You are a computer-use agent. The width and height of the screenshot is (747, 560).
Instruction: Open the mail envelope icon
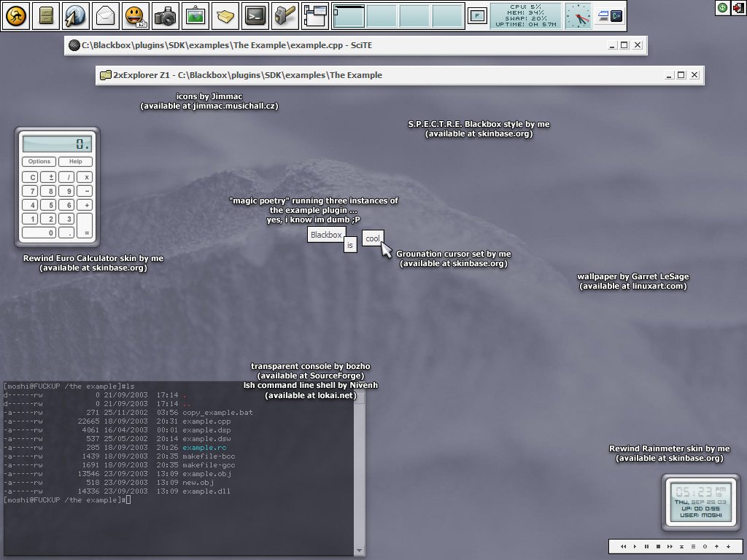point(105,16)
